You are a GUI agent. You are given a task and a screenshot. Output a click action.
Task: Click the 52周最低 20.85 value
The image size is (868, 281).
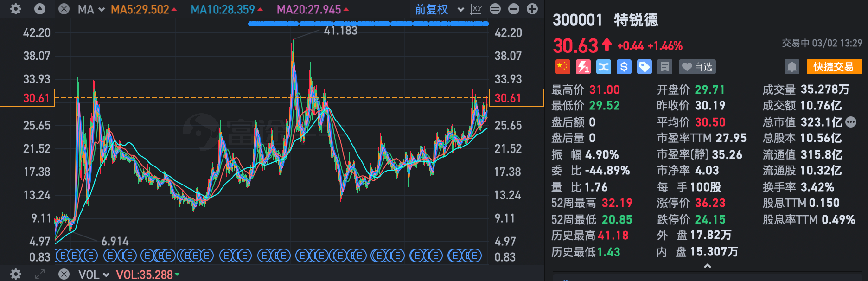617,219
